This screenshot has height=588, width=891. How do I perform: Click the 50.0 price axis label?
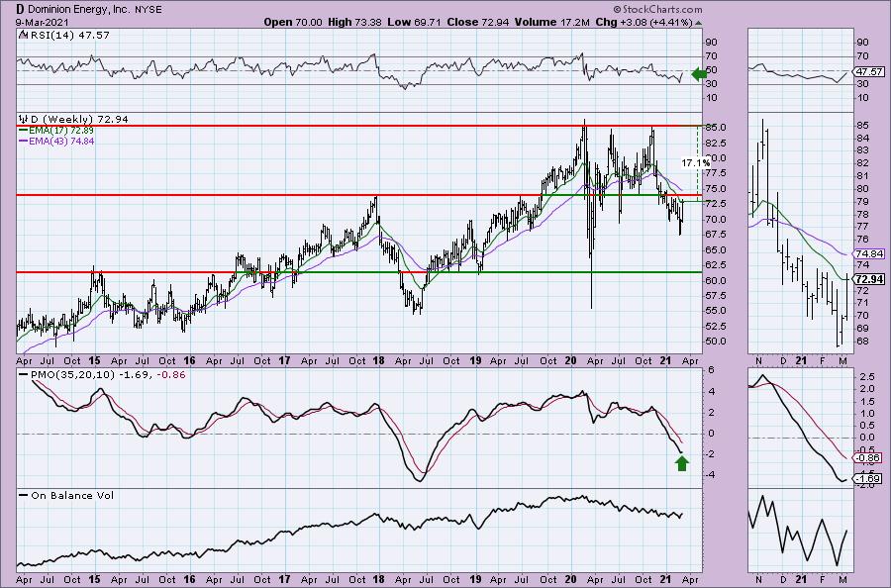tap(716, 342)
